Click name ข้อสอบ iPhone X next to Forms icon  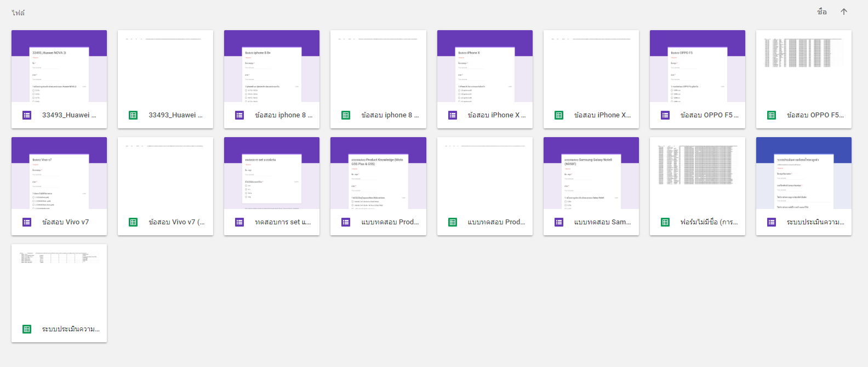496,115
